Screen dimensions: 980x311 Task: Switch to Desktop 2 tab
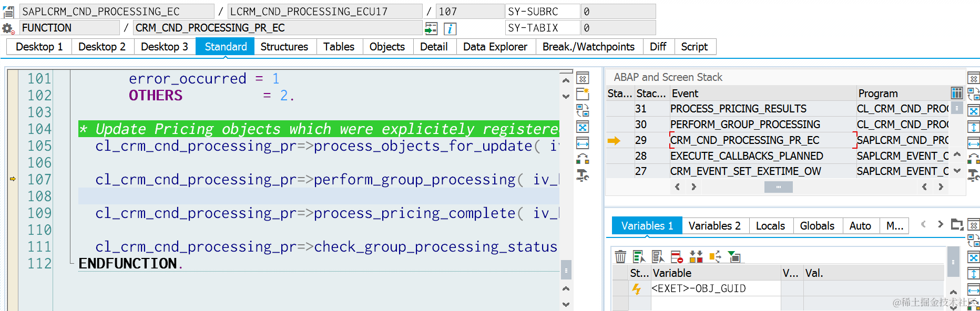click(x=102, y=47)
